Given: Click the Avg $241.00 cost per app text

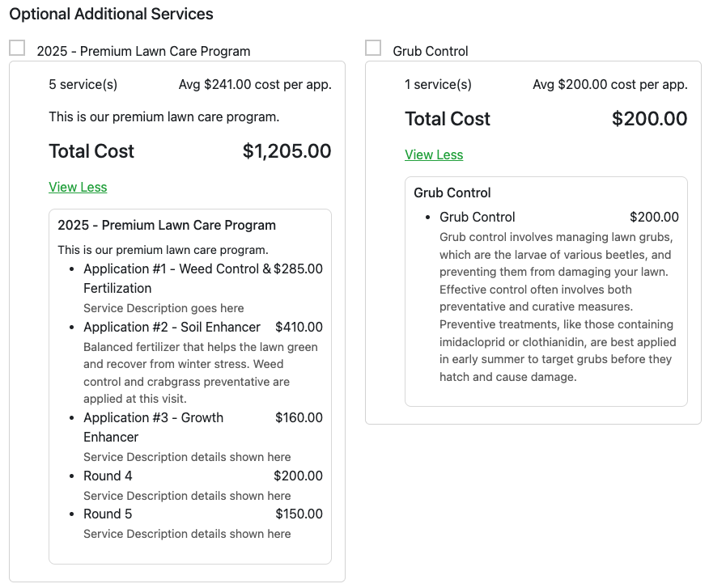Looking at the screenshot, I should (x=255, y=84).
